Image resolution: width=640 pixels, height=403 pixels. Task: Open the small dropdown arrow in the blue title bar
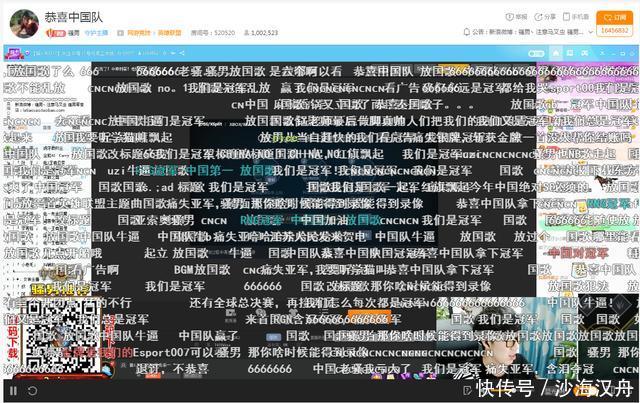tap(173, 53)
